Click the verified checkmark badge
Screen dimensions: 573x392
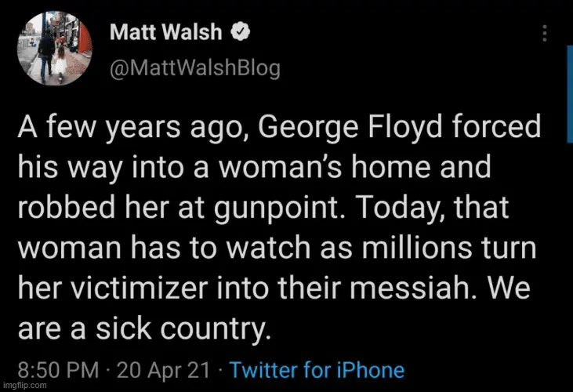(x=244, y=32)
